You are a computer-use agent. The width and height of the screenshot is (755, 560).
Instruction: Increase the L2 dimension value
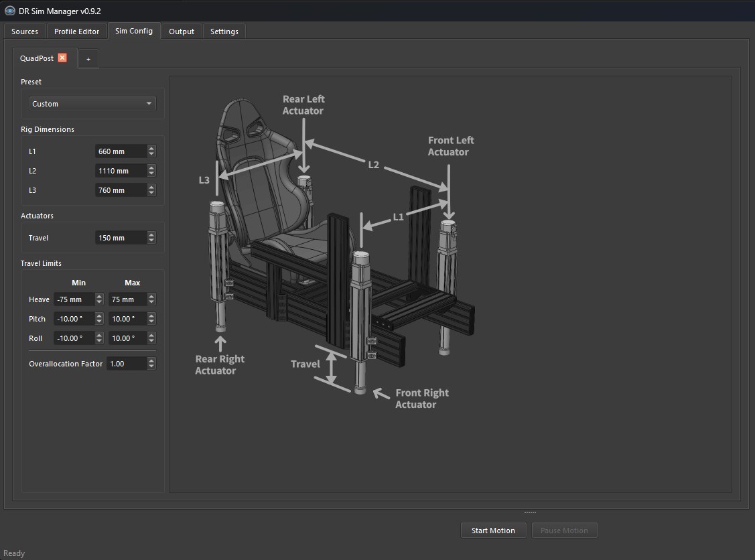pyautogui.click(x=151, y=167)
